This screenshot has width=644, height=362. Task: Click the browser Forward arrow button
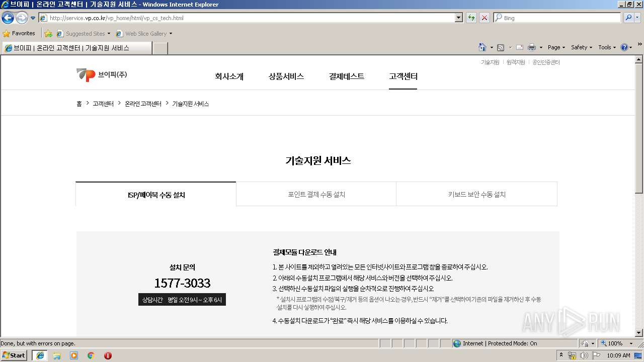(22, 18)
